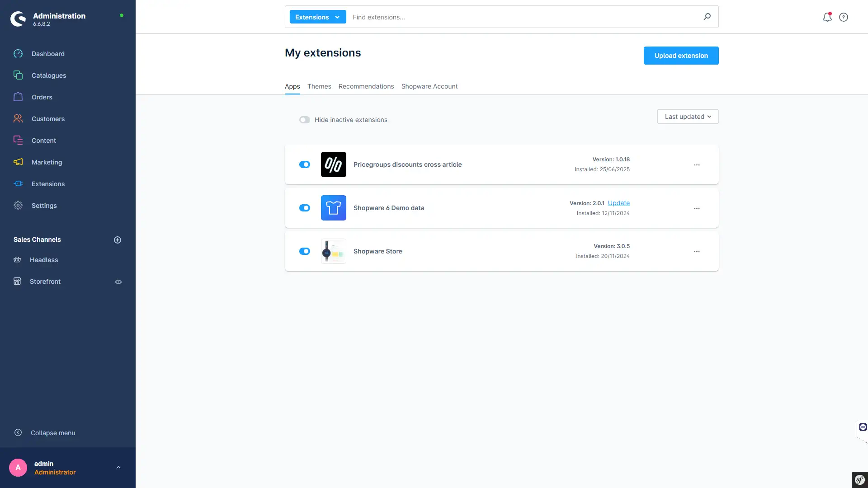Click the Orders bag icon
Screen dimensions: 868x488
(18, 97)
